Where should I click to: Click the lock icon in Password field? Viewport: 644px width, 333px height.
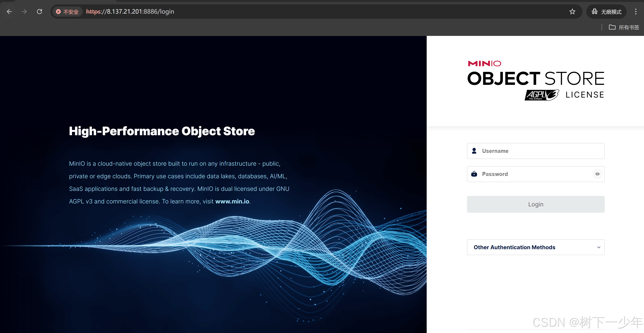tap(474, 174)
